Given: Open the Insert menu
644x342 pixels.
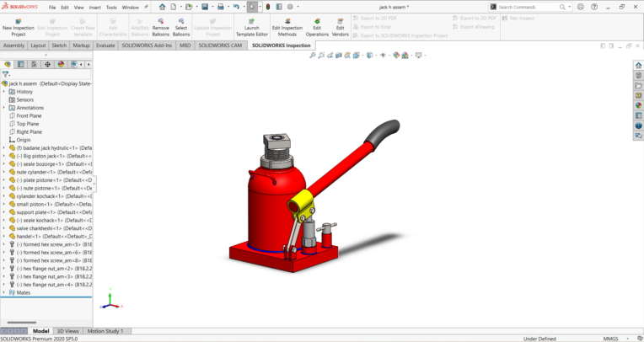Looking at the screenshot, I should click(95, 8).
